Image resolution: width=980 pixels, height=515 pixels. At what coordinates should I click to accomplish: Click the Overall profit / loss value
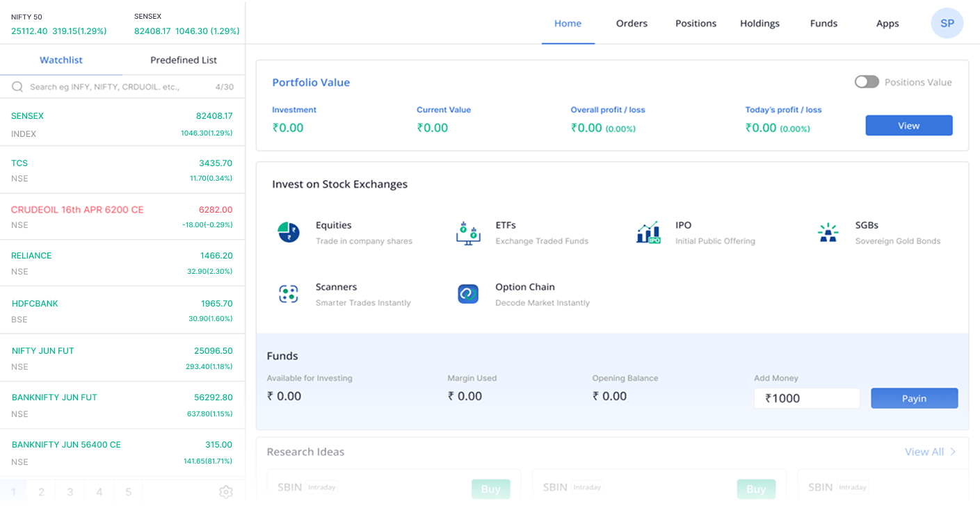click(603, 128)
